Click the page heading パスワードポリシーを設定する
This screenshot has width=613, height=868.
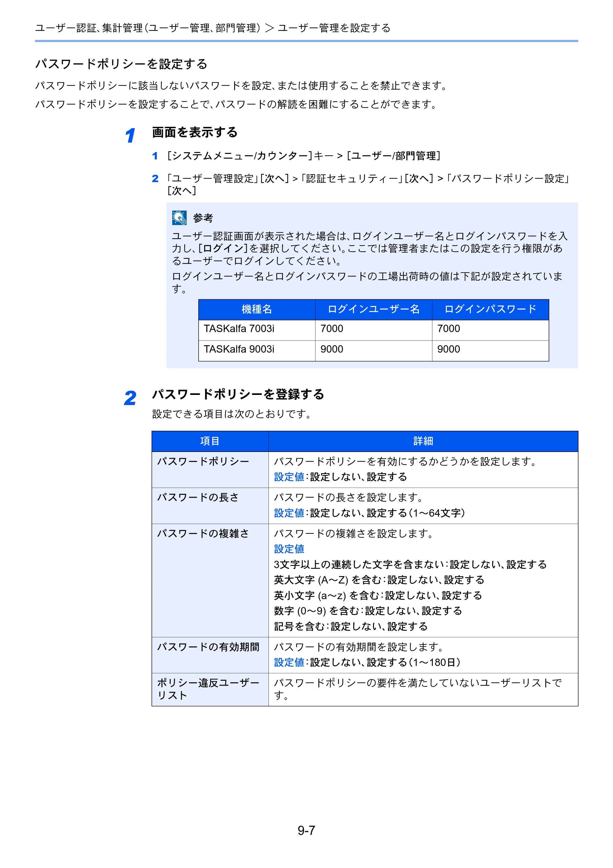pos(121,64)
